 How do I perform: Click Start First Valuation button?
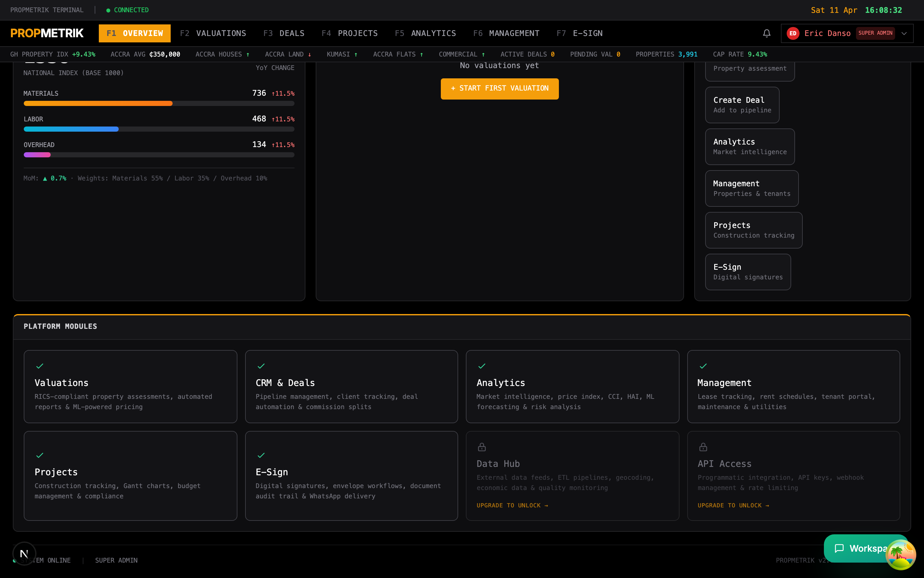(500, 89)
